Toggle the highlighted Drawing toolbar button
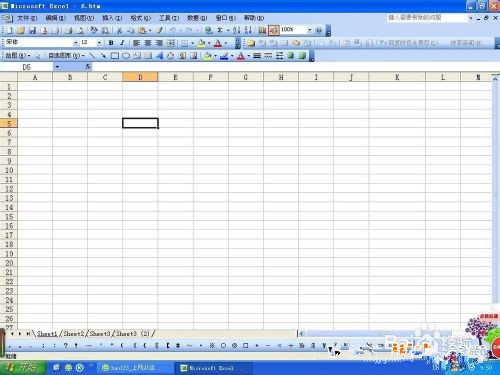Viewport: 500px width, 375px height. (274, 30)
